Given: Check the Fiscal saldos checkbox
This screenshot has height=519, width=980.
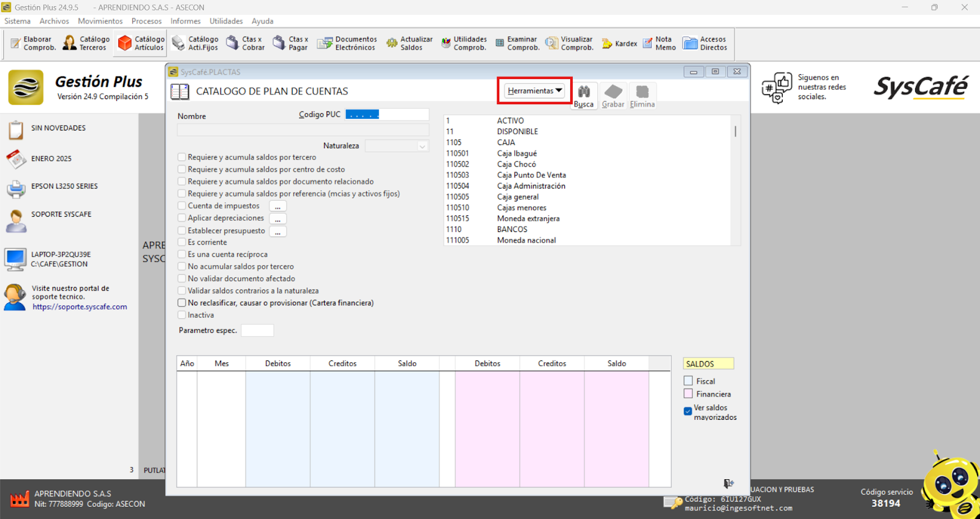Looking at the screenshot, I should (688, 381).
